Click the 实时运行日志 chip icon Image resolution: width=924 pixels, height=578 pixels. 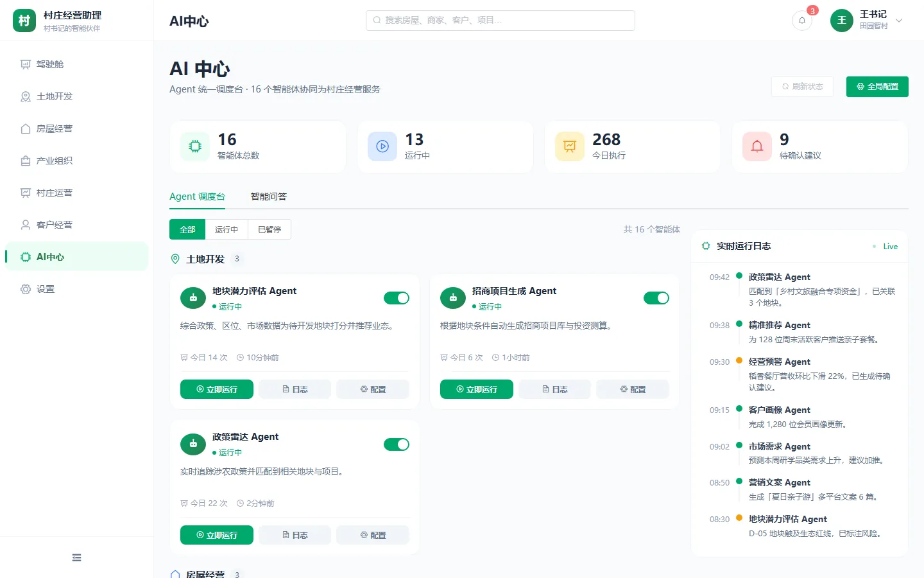click(x=706, y=246)
